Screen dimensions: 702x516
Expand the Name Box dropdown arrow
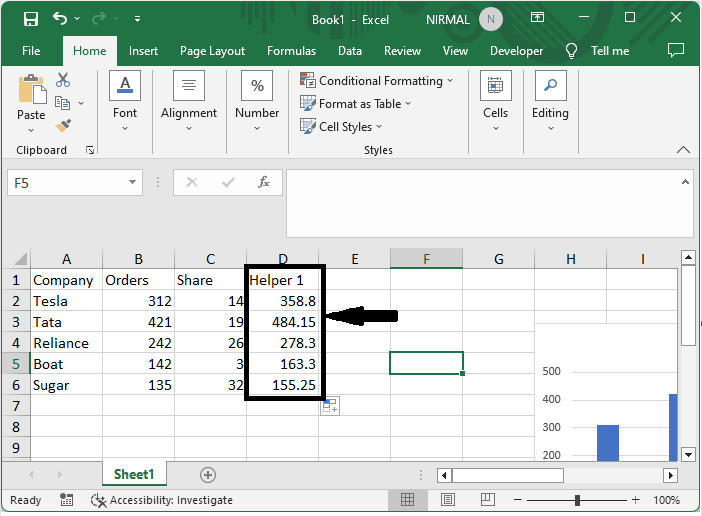tap(133, 183)
